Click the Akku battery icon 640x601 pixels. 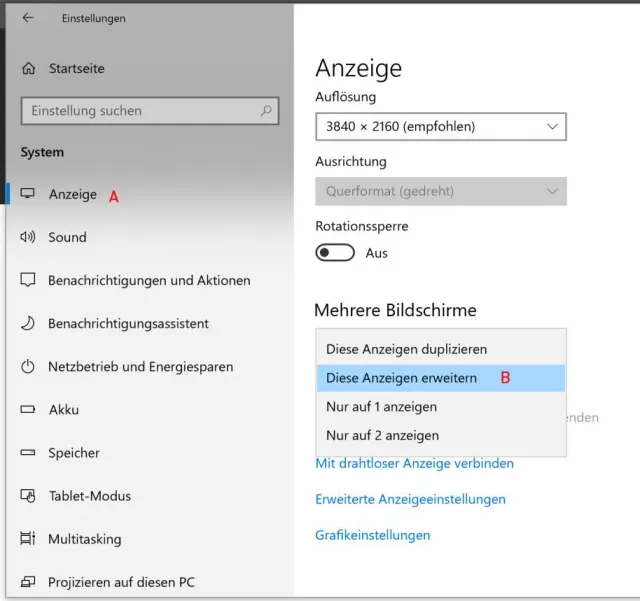(x=28, y=410)
